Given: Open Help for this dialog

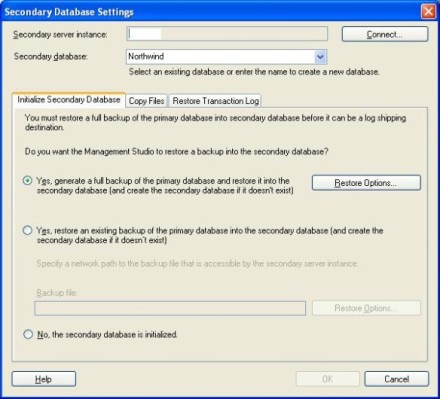Looking at the screenshot, I should 44,379.
